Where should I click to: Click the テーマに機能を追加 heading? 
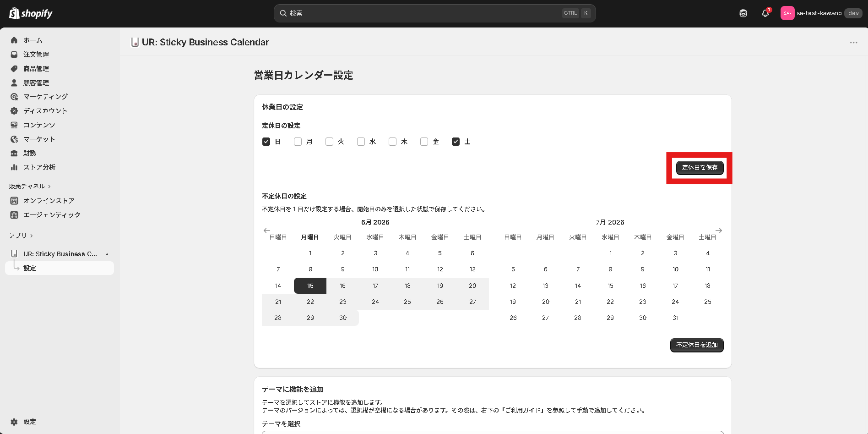(x=293, y=390)
